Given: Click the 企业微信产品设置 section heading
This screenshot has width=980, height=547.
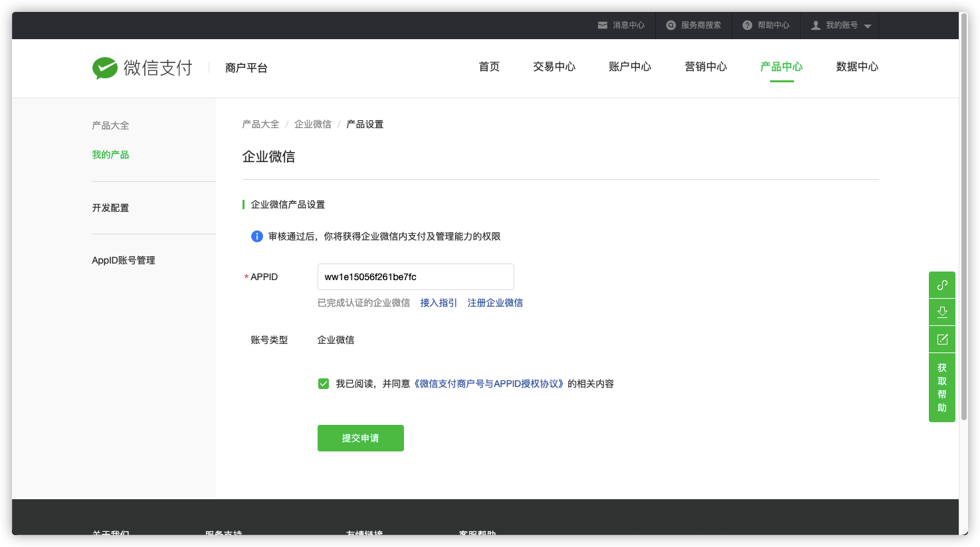Looking at the screenshot, I should [288, 204].
